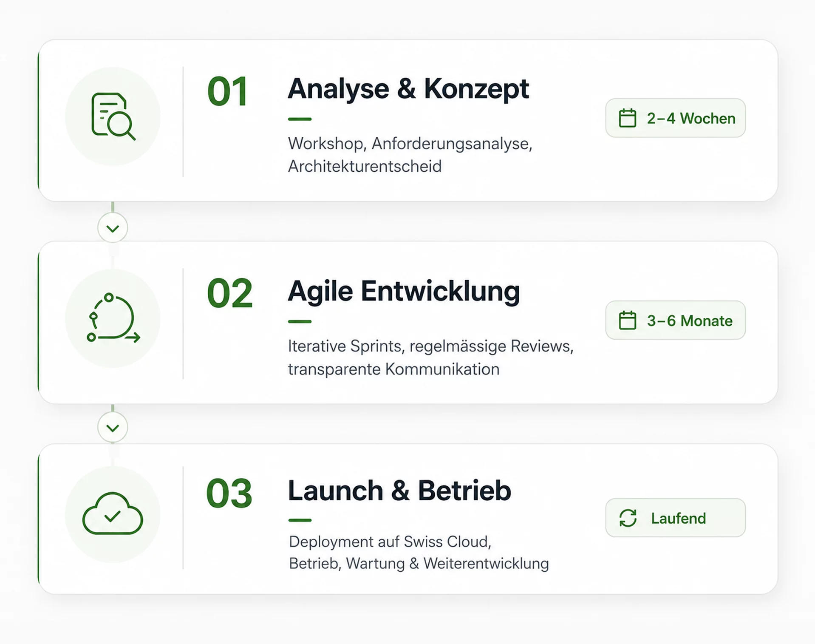Click the chevron between steps 02 and 03
This screenshot has width=815, height=644.
point(113,428)
